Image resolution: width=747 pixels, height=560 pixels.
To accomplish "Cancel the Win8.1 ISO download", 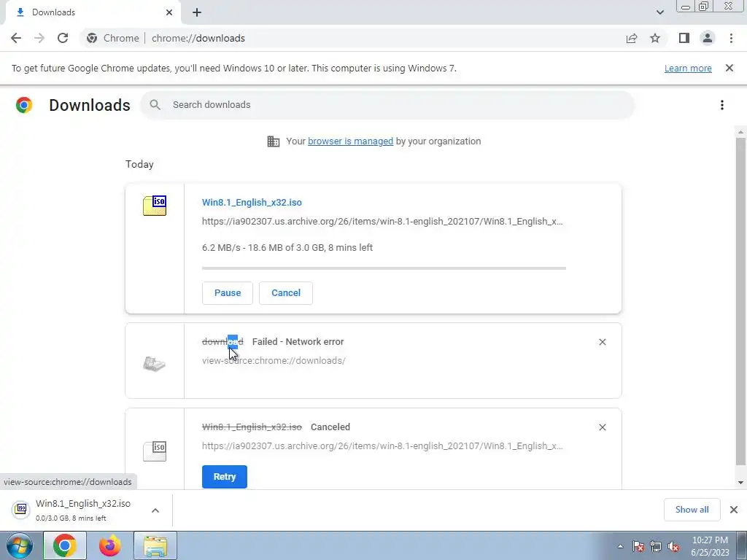I will pyautogui.click(x=286, y=293).
